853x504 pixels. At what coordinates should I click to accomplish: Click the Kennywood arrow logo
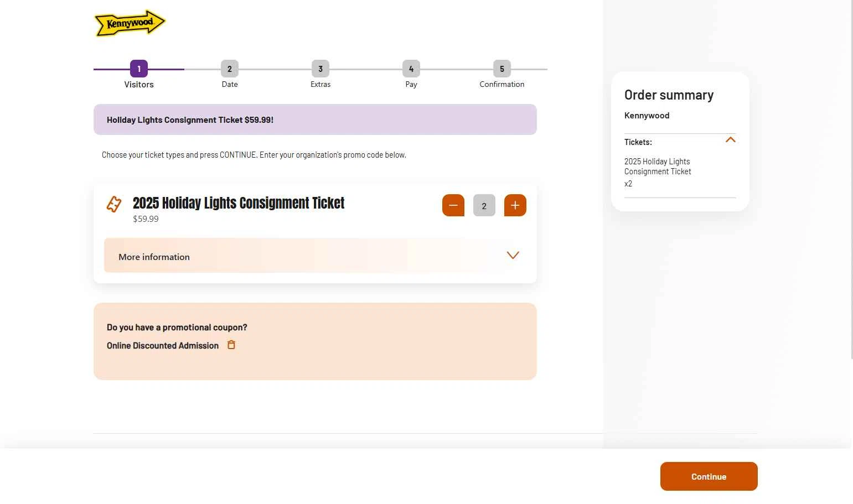[130, 23]
